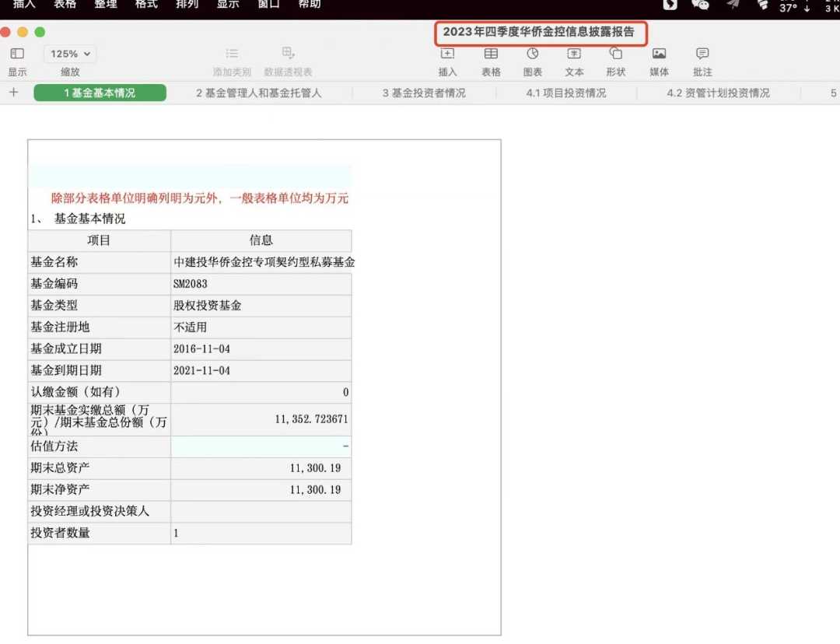
Task: Click the 表格 (Table) toolbar icon
Action: coord(491,54)
